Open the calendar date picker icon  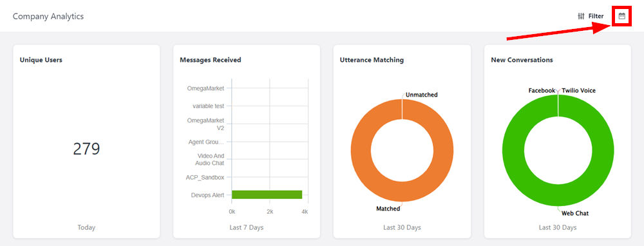point(622,16)
